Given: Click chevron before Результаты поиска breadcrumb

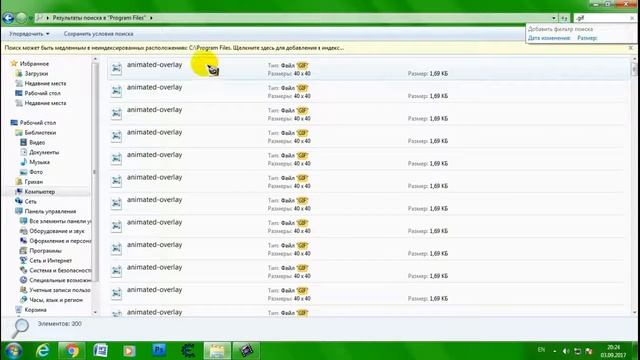Looking at the screenshot, I should [48, 18].
